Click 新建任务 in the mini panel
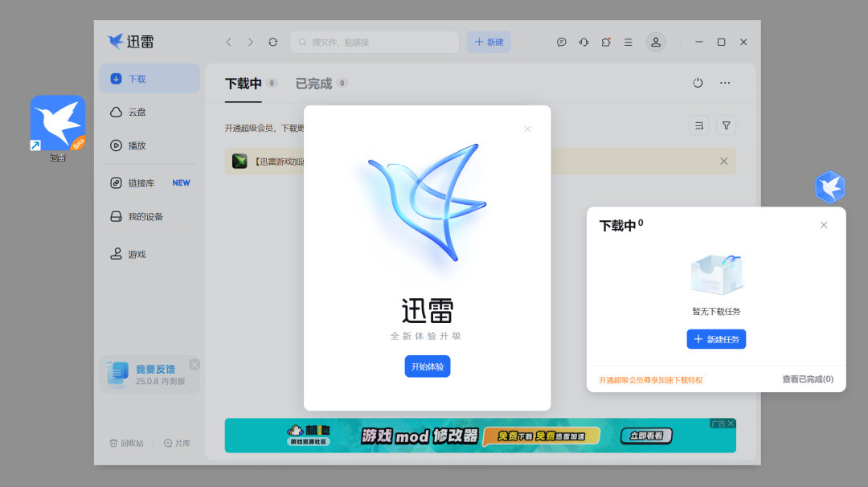Image resolution: width=868 pixels, height=487 pixels. pos(716,339)
